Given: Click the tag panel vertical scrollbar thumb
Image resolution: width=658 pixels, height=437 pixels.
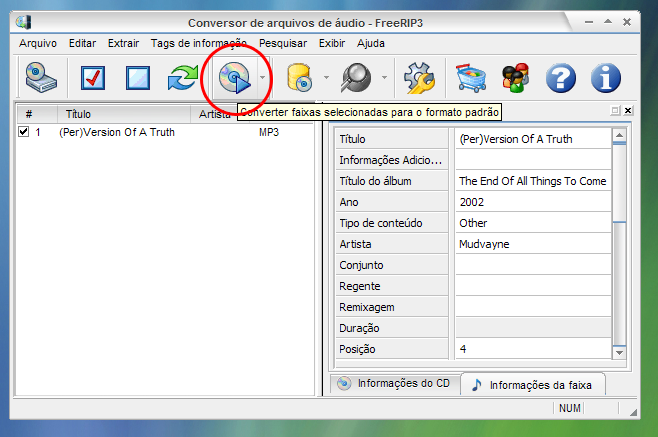Looking at the screenshot, I should pos(619,182).
